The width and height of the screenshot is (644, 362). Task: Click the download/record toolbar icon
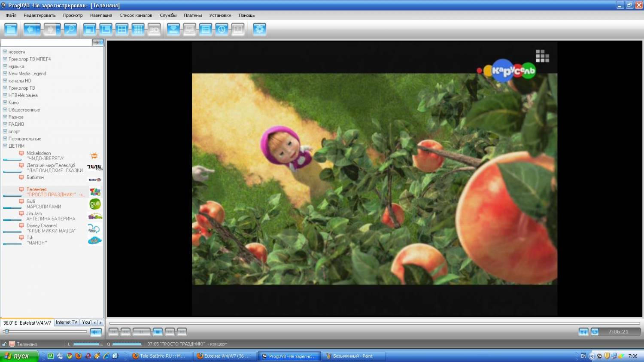pos(173,29)
